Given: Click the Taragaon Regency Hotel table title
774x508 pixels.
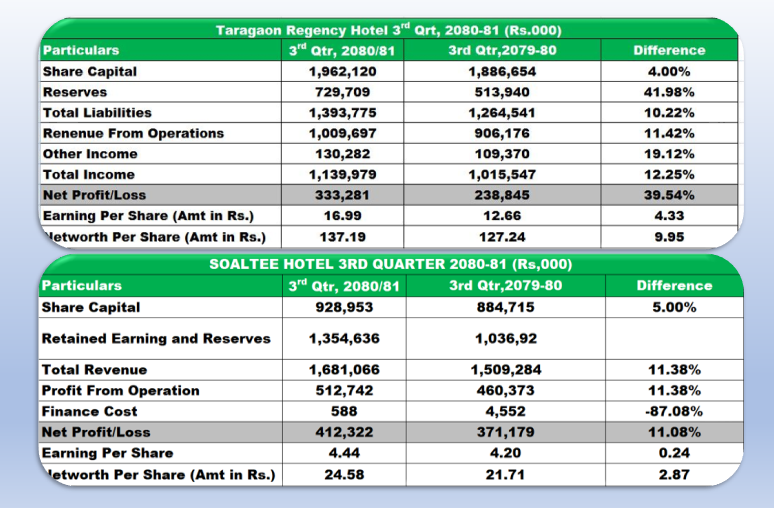Looking at the screenshot, I should tap(389, 30).
